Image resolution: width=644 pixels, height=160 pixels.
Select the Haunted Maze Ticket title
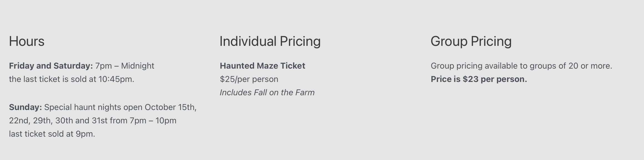(262, 66)
